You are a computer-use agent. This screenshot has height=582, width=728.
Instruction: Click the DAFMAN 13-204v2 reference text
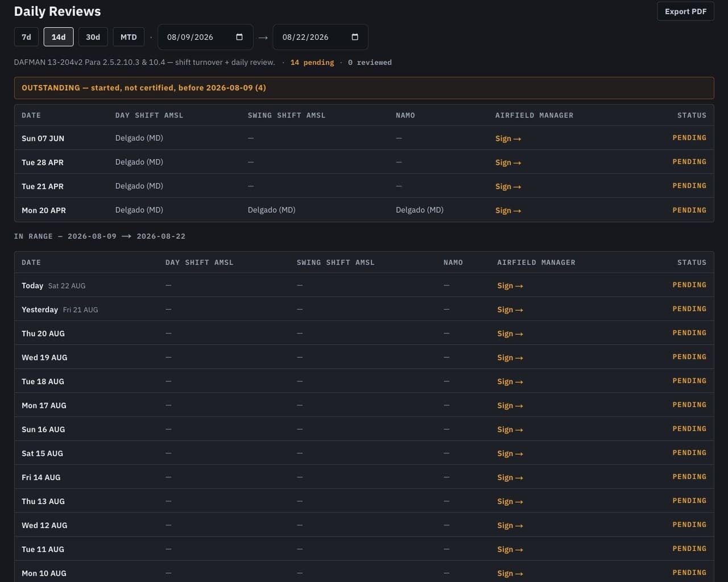click(x=144, y=63)
